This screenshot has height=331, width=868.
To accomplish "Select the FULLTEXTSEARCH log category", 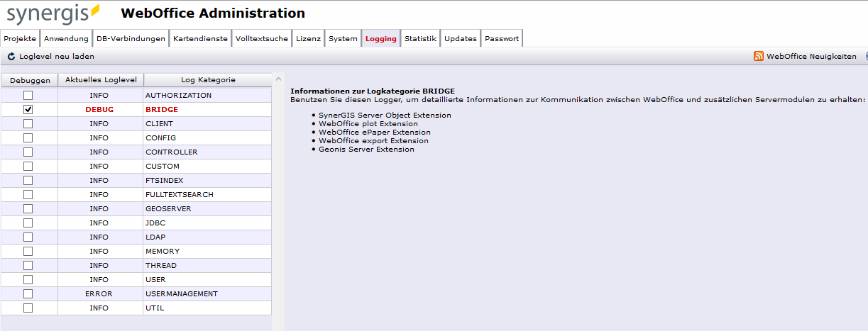I will pyautogui.click(x=180, y=194).
